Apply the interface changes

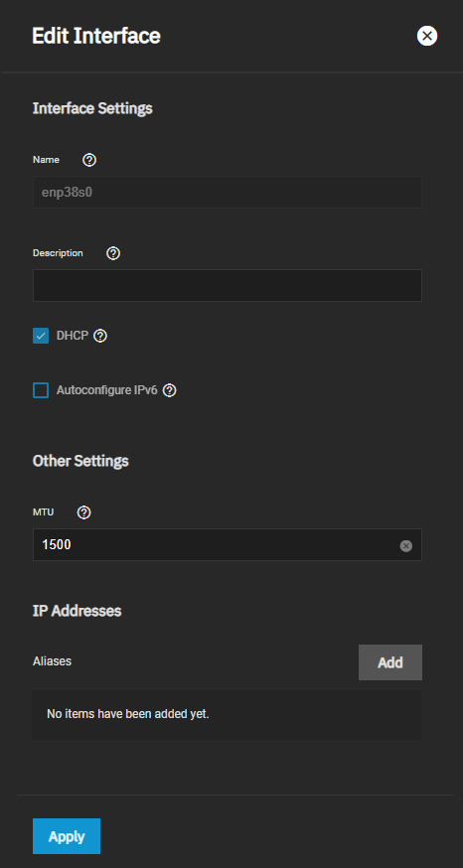(x=67, y=836)
